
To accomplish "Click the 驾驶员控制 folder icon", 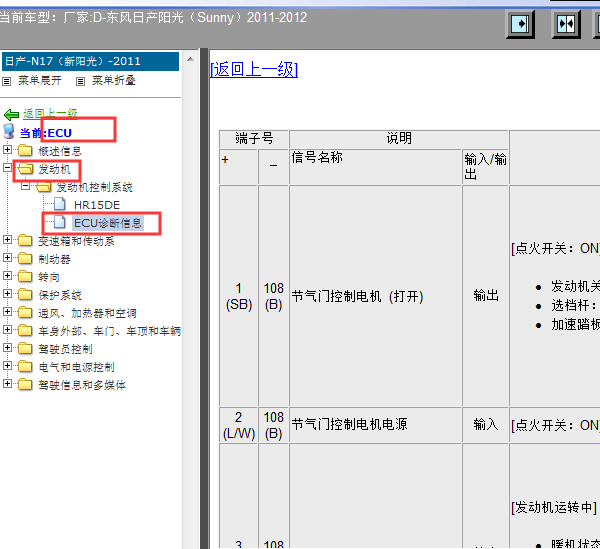I will pos(25,349).
